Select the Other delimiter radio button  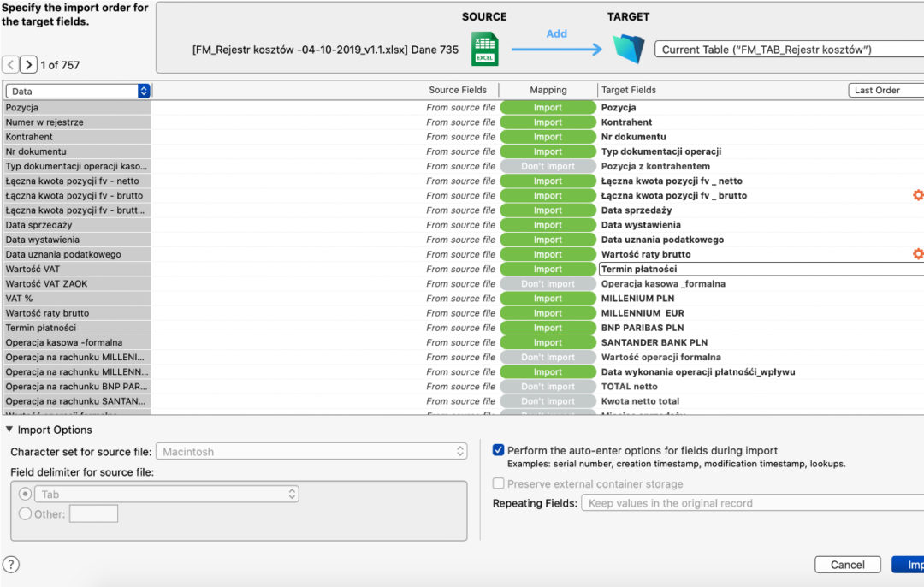pos(26,514)
